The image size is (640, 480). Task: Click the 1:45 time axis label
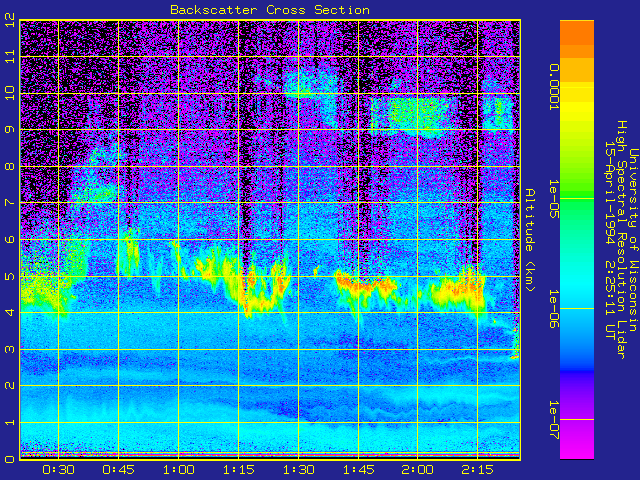pyautogui.click(x=358, y=470)
